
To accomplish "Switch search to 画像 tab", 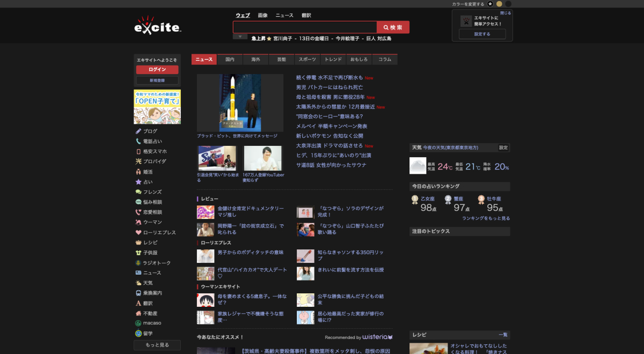I will (x=262, y=15).
